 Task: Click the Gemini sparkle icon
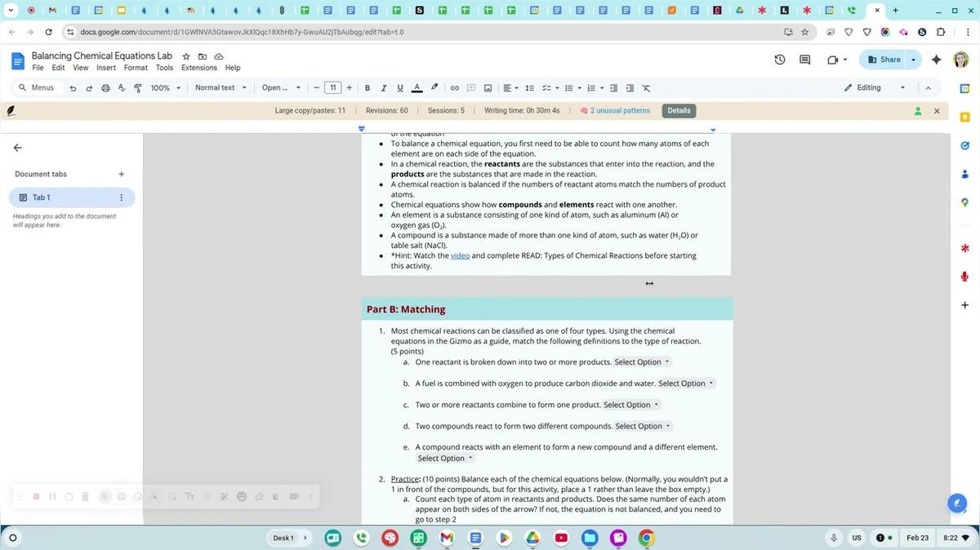(936, 60)
